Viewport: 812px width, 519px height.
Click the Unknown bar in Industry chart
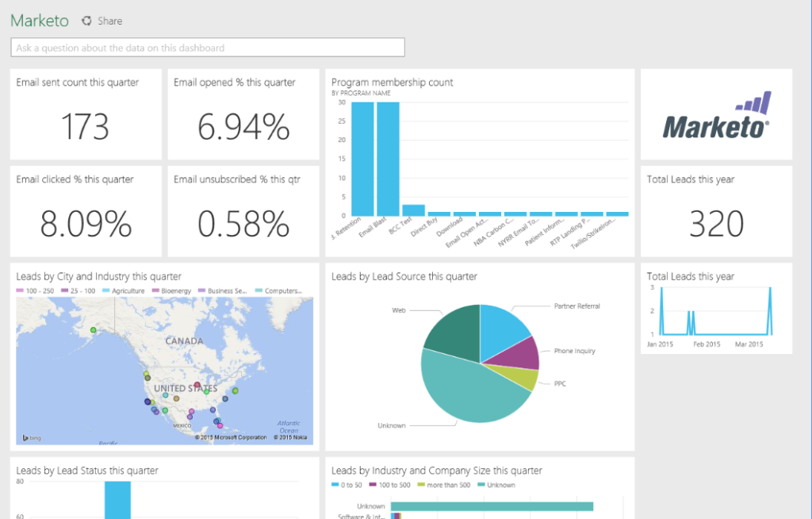coord(492,505)
